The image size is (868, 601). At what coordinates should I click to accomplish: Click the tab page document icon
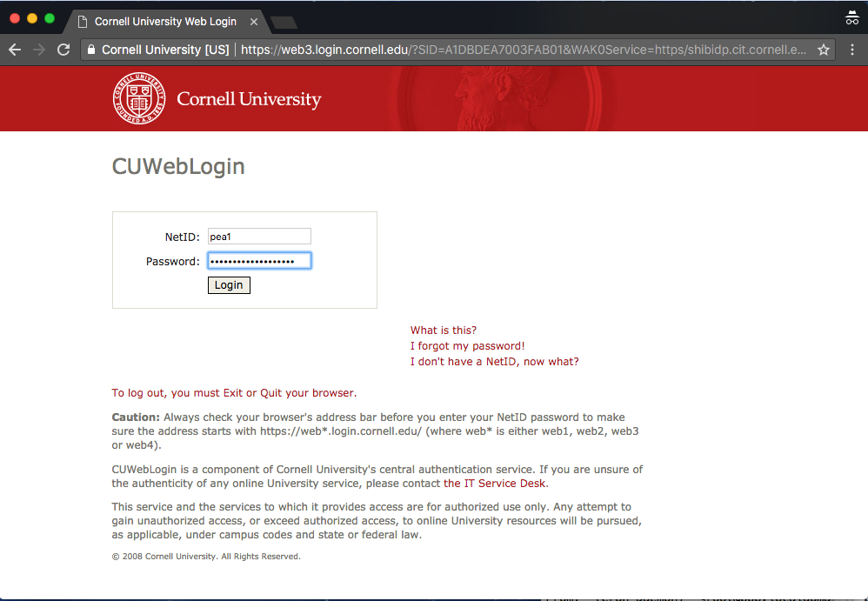tap(83, 22)
